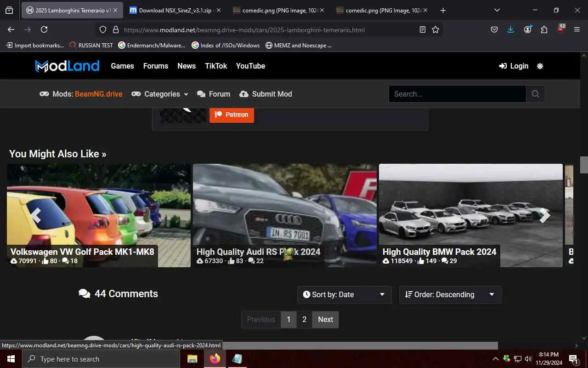Open the Import bookmarks... item

point(34,45)
